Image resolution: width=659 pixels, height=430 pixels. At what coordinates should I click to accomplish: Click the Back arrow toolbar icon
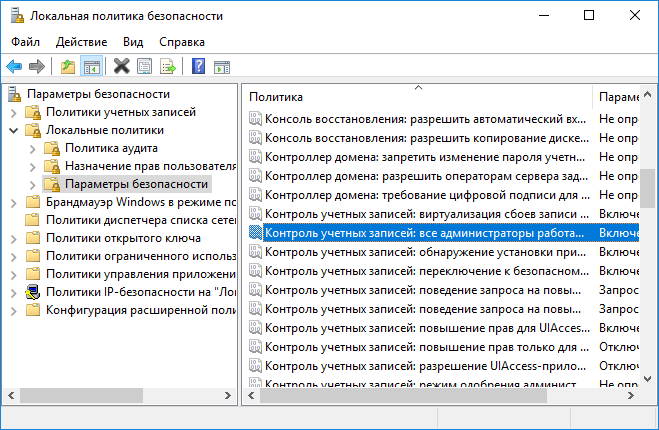point(14,67)
